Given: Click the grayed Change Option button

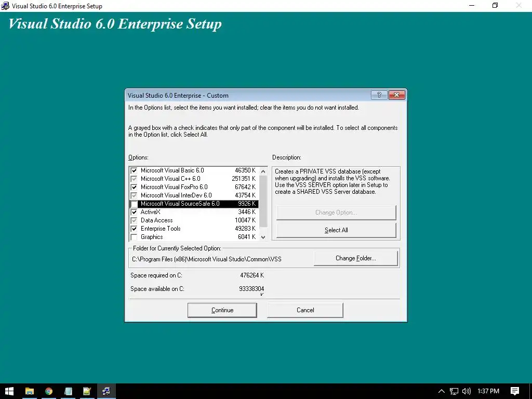Looking at the screenshot, I should coord(336,212).
